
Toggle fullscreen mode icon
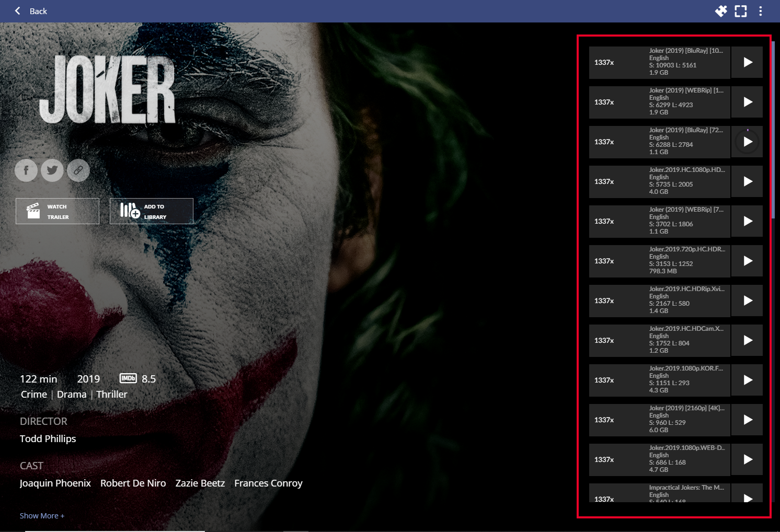[x=741, y=11]
